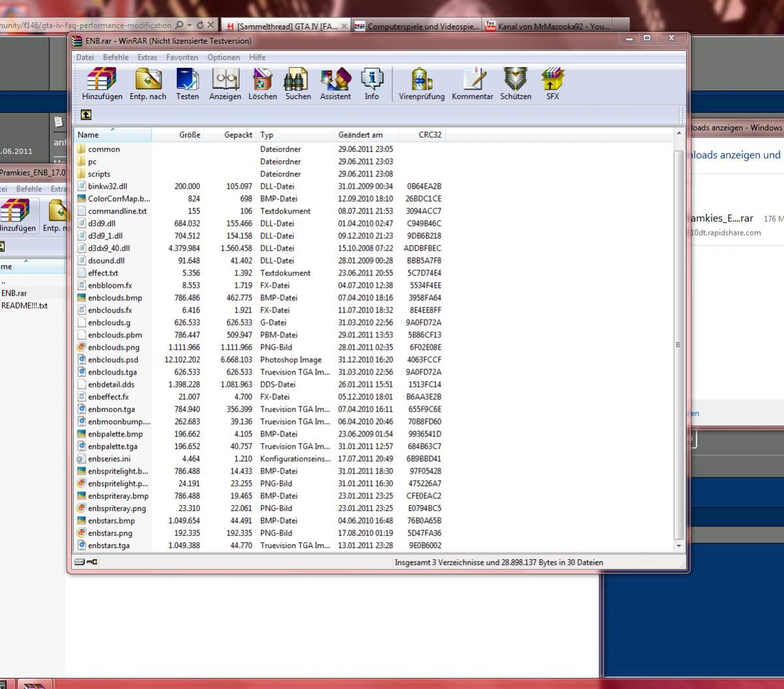Select README!!!.txt in background window

(24, 305)
